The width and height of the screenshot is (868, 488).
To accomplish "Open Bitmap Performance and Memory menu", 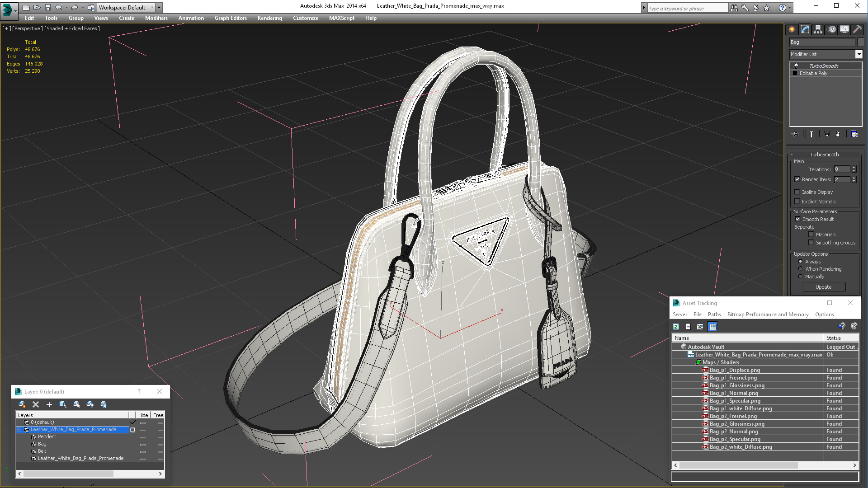I will 768,314.
